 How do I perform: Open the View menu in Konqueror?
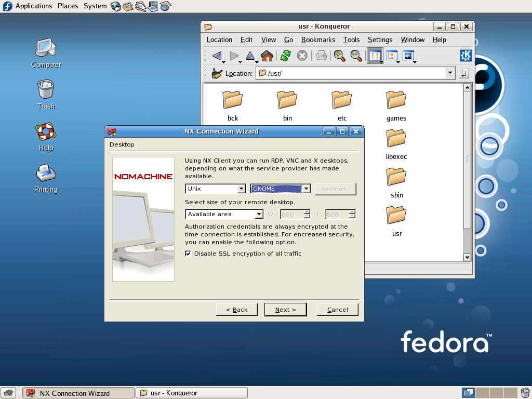(269, 39)
